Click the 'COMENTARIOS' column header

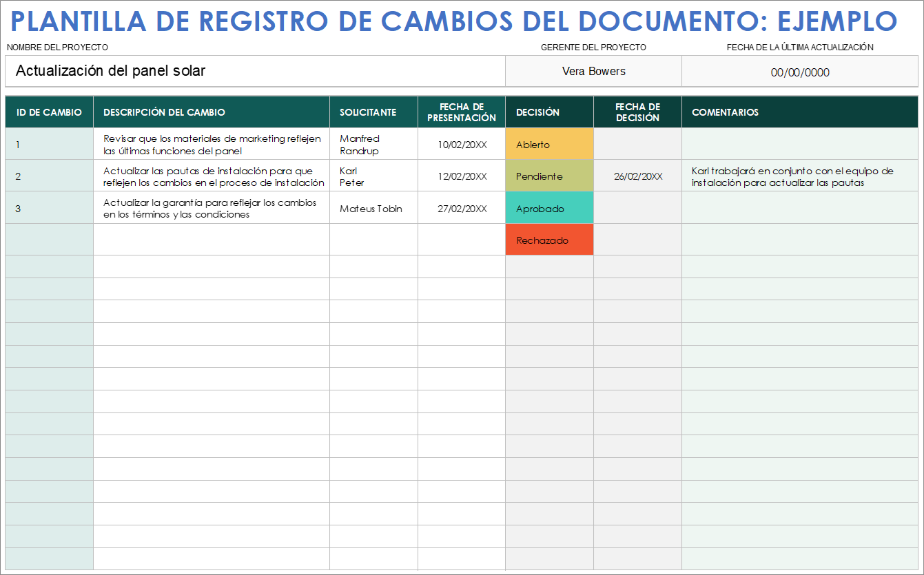tap(800, 112)
